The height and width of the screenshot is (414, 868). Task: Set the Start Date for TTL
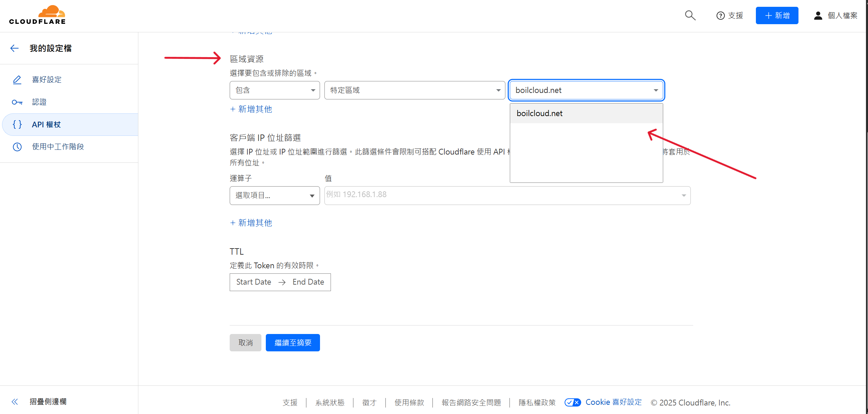(254, 282)
